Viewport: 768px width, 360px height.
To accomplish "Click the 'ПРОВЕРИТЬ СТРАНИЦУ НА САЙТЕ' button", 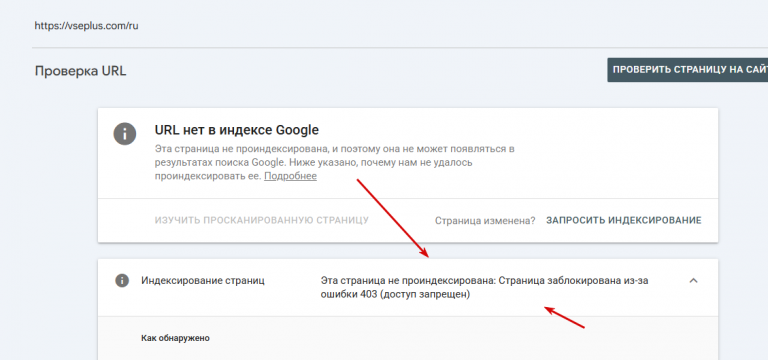I will coord(688,70).
